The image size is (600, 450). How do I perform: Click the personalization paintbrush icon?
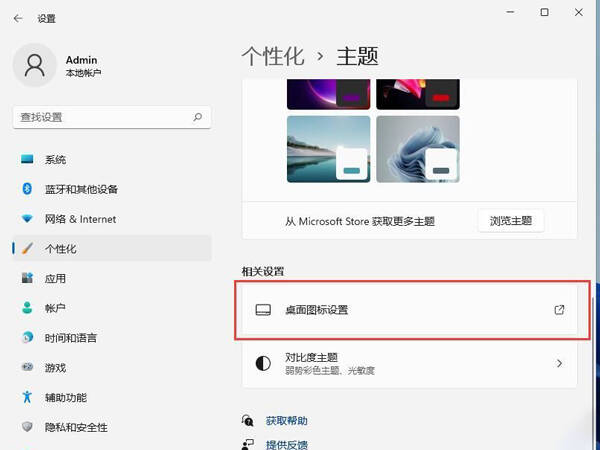pos(27,248)
